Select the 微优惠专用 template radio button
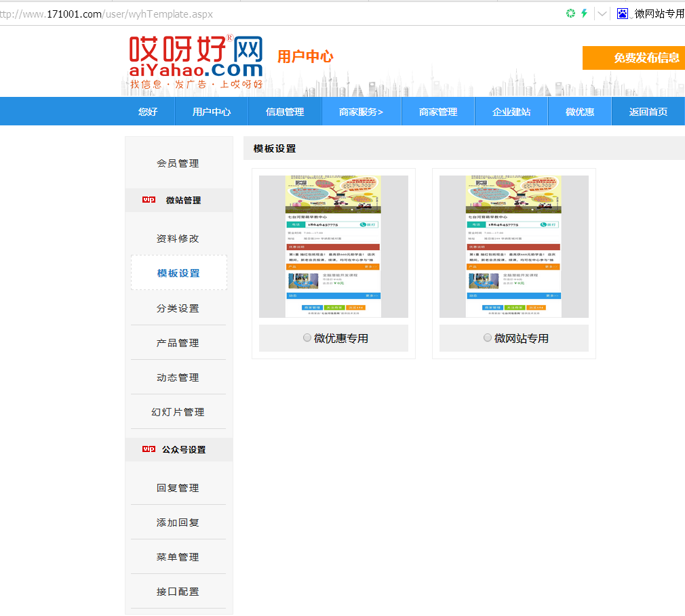Image resolution: width=685 pixels, height=616 pixels. [x=307, y=337]
